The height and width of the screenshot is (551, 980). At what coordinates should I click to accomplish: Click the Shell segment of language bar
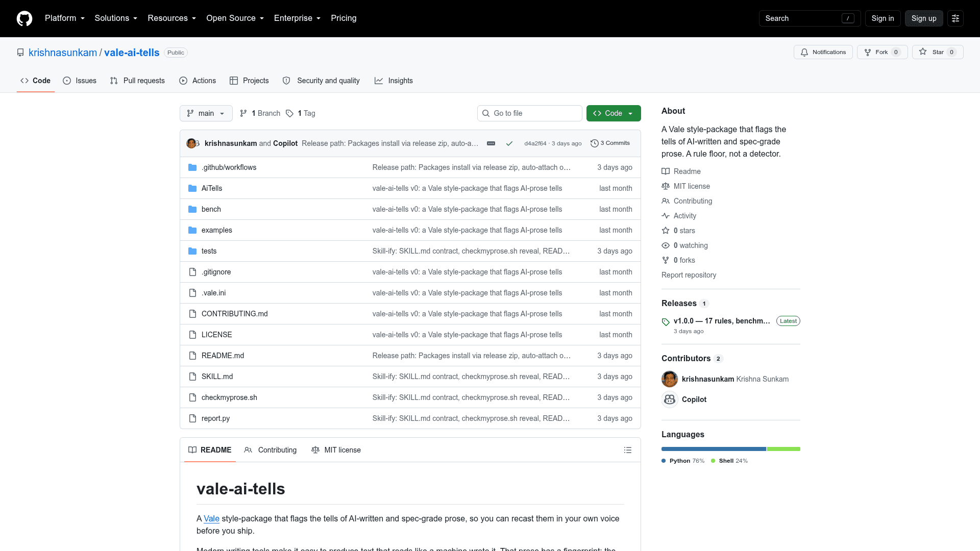coord(783,449)
